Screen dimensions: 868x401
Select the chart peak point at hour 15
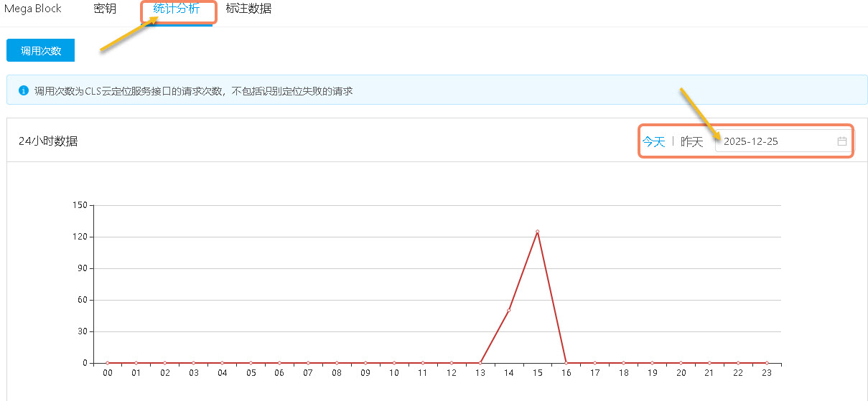(537, 232)
